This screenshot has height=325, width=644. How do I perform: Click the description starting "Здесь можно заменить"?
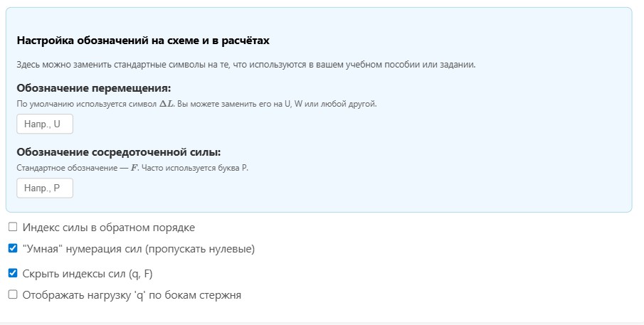(246, 65)
